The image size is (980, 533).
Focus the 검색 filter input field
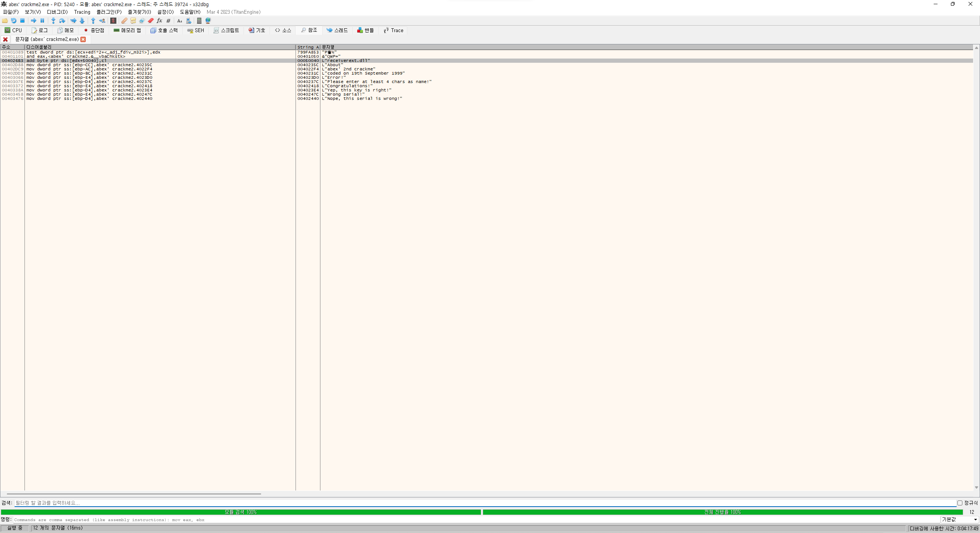click(x=485, y=503)
